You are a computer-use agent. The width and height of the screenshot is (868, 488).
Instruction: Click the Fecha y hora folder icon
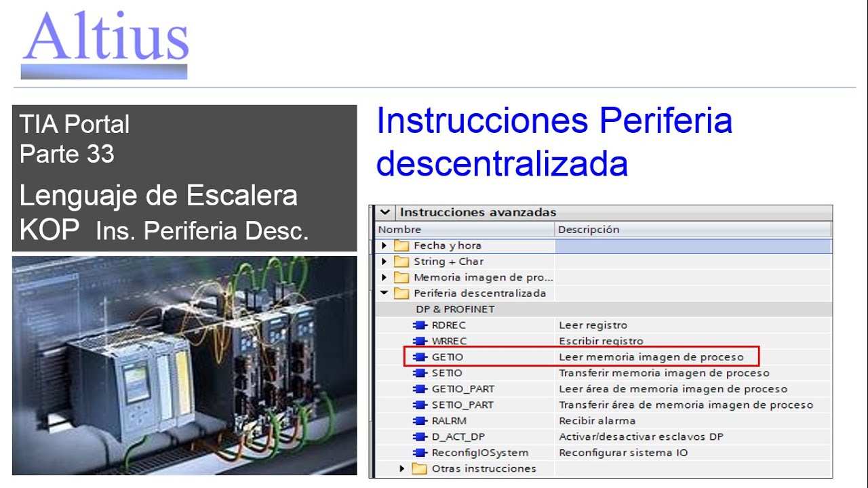(x=401, y=245)
